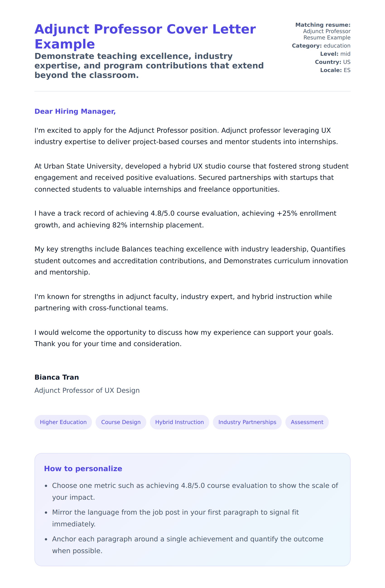The height and width of the screenshot is (588, 385).
Task: Click the Locale ES metadata
Action: [335, 70]
